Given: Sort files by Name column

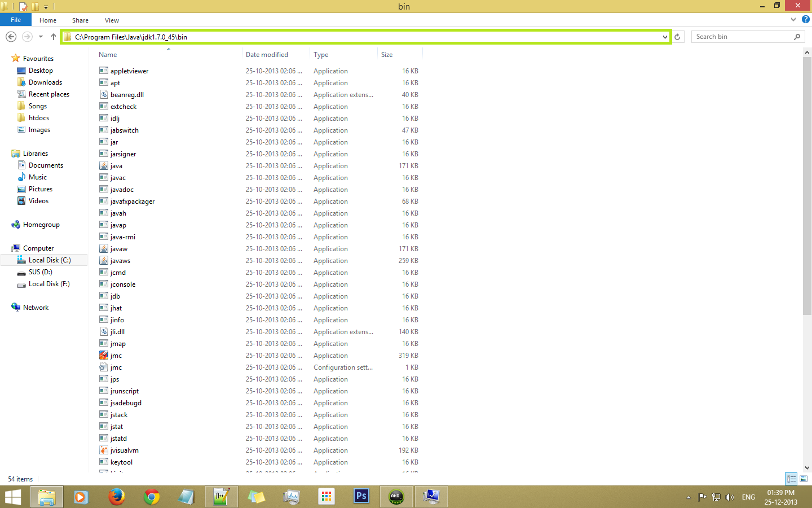Looking at the screenshot, I should click(108, 55).
